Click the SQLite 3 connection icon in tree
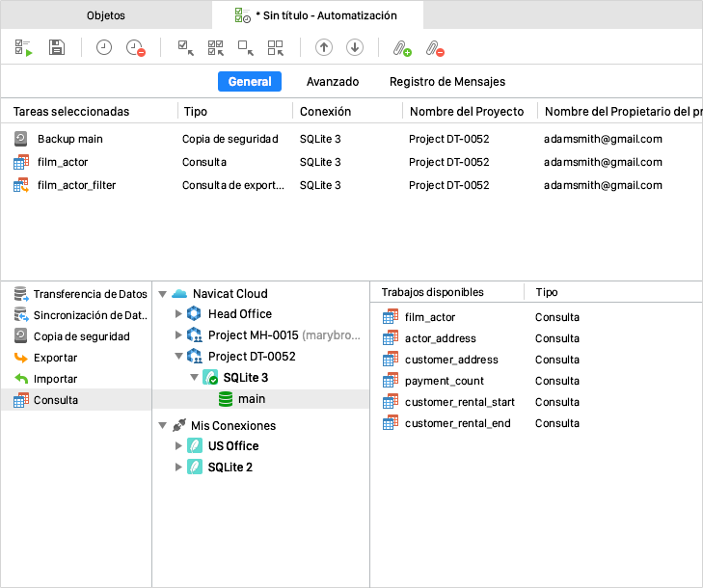 pyautogui.click(x=210, y=377)
